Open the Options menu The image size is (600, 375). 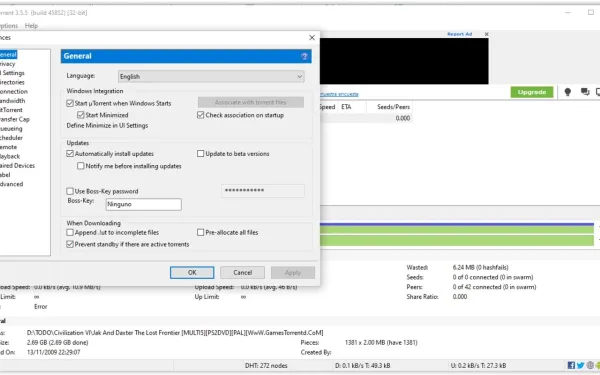click(8, 26)
